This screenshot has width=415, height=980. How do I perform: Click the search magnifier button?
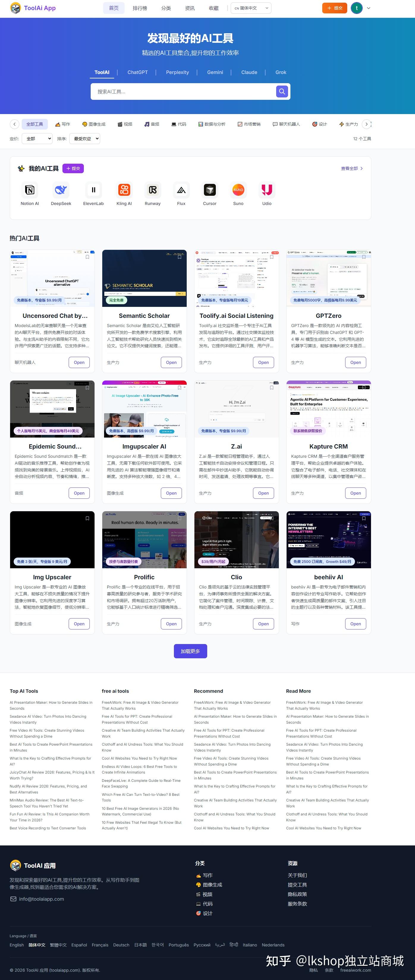coord(282,91)
